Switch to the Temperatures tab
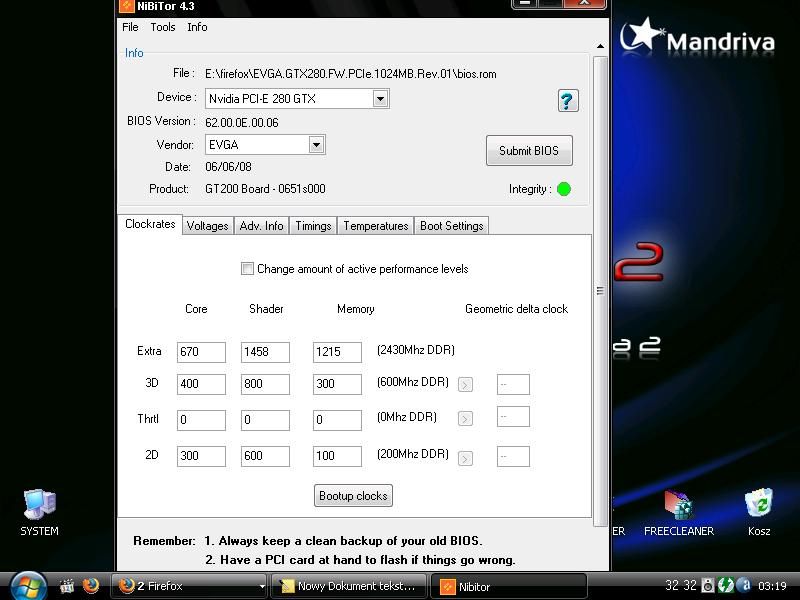 coord(376,226)
